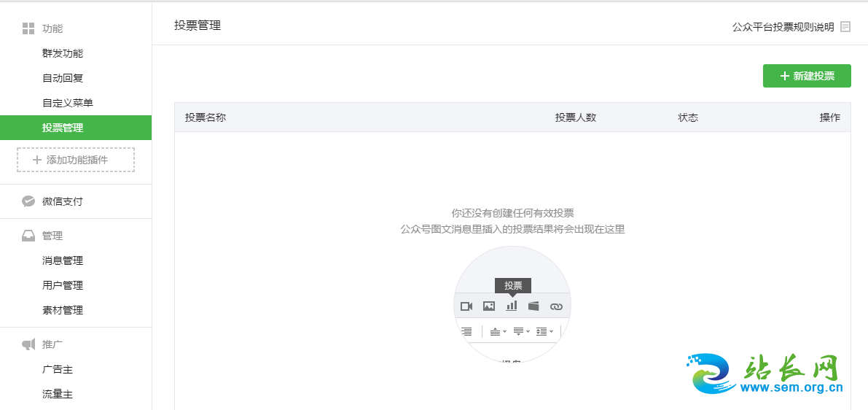Expand the line-height dropdown arrow in illustration
This screenshot has height=410, width=868.
(x=551, y=332)
